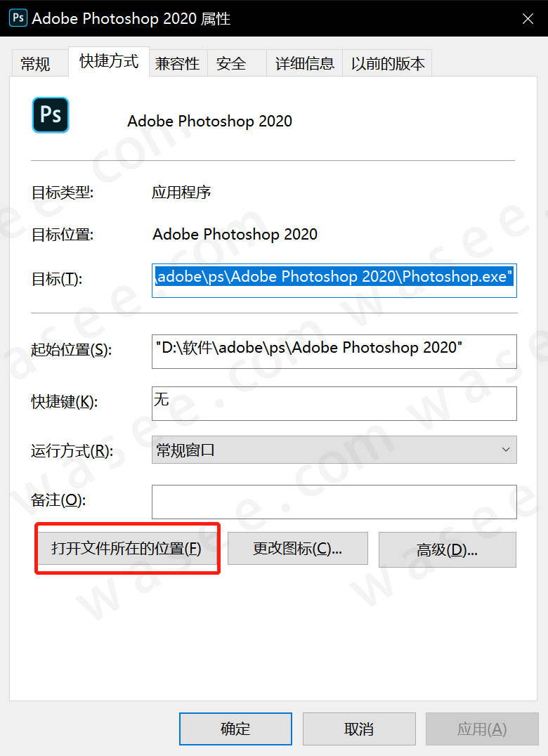Image resolution: width=548 pixels, height=756 pixels.
Task: Close the properties dialog window
Action: pyautogui.click(x=528, y=19)
